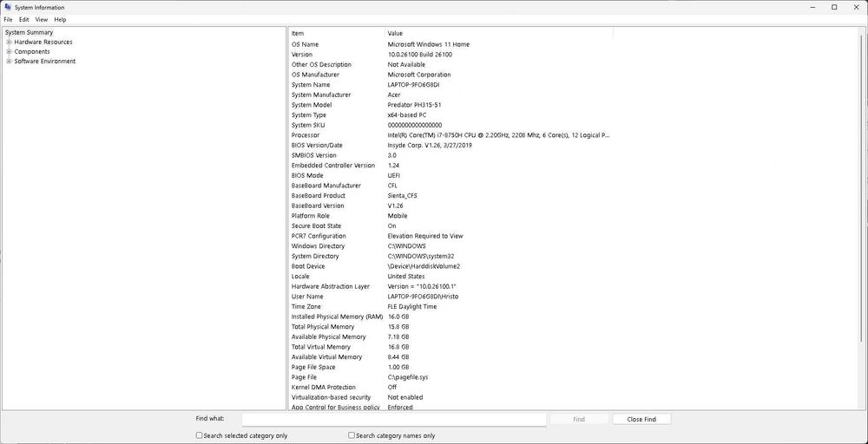The width and height of the screenshot is (868, 444).
Task: Expand the Software Environment node
Action: pyautogui.click(x=9, y=62)
